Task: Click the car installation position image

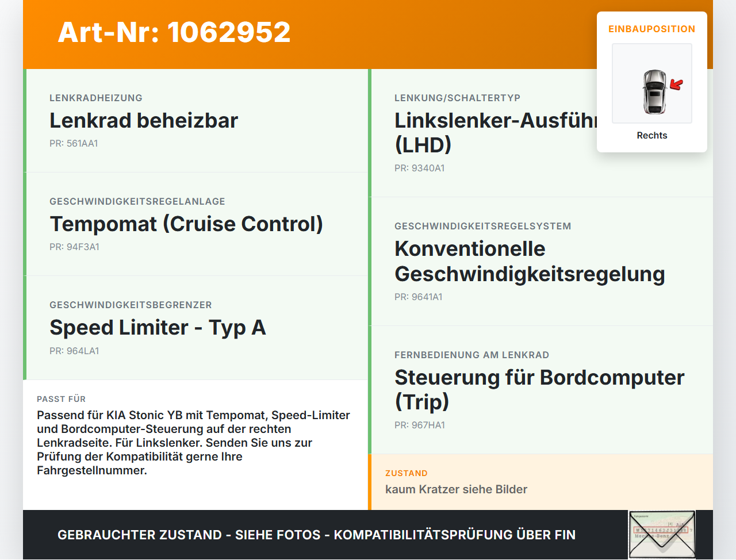Action: (652, 83)
